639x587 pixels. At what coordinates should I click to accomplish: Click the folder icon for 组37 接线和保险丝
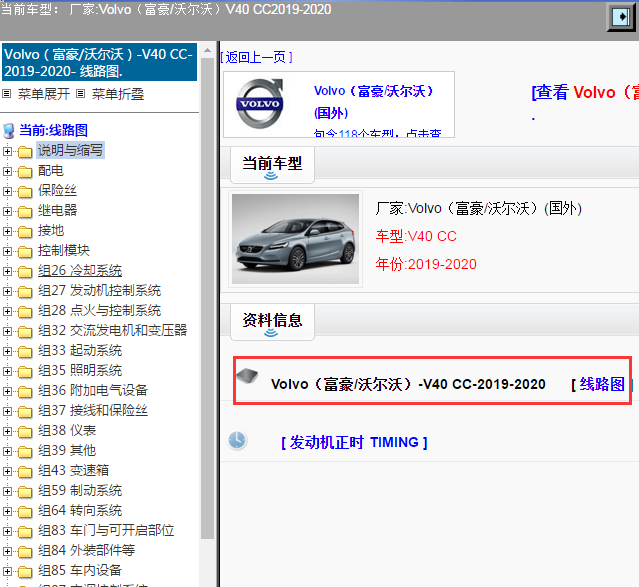click(x=25, y=411)
